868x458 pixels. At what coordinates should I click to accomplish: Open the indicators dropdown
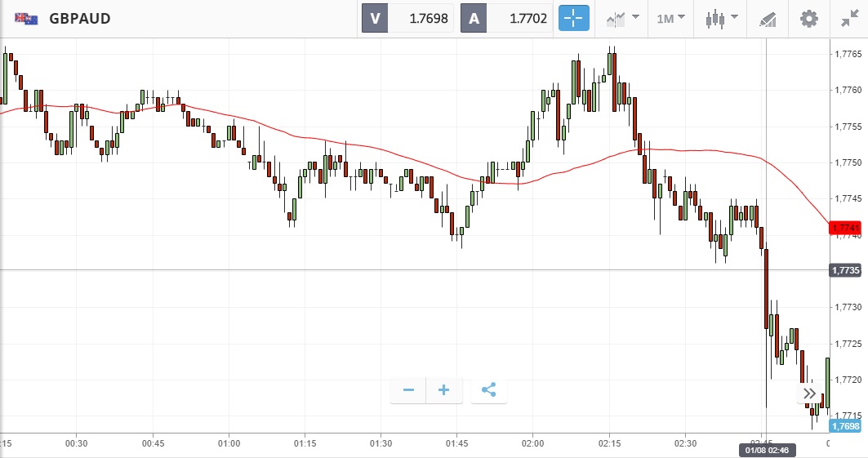621,18
